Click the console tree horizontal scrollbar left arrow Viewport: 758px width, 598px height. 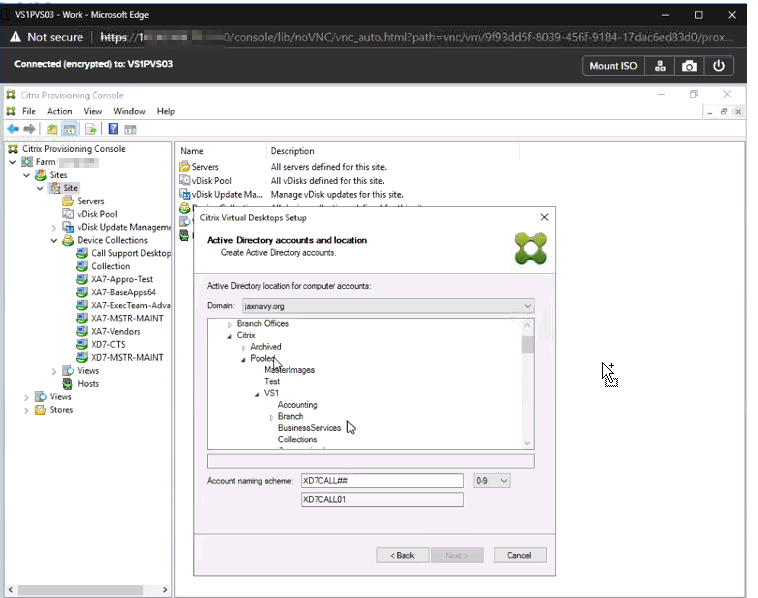(x=11, y=590)
